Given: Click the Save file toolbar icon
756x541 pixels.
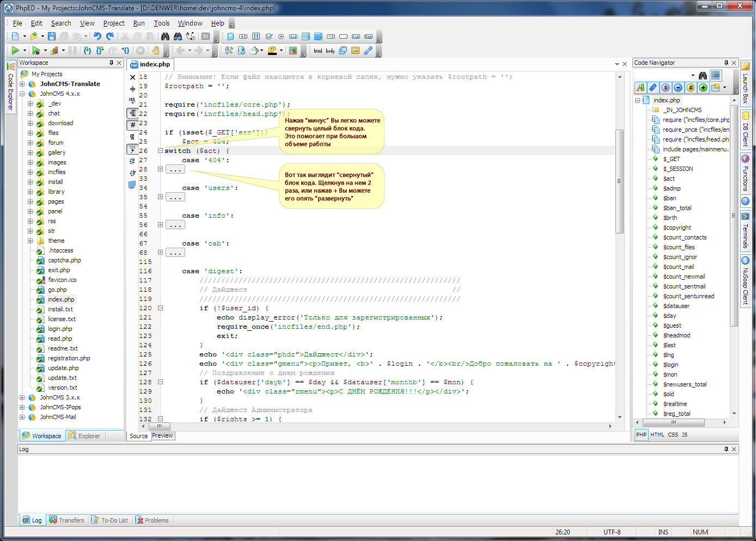Looking at the screenshot, I should click(52, 36).
